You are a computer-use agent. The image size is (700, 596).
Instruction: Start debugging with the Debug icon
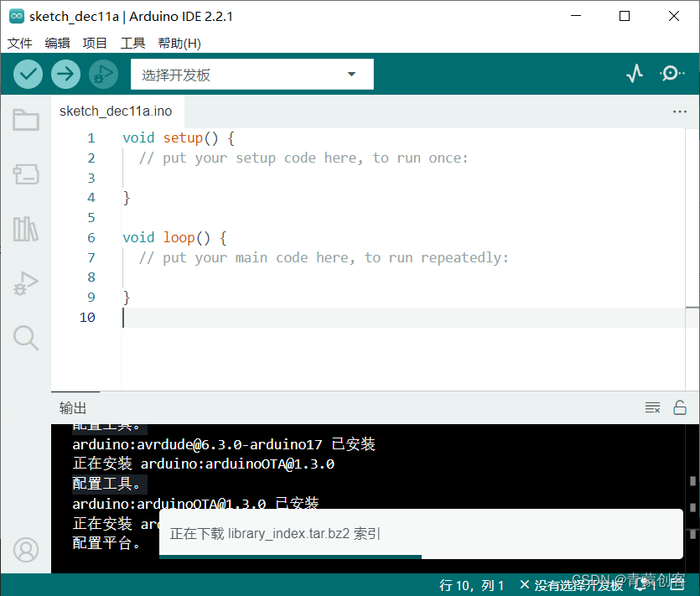pos(103,74)
